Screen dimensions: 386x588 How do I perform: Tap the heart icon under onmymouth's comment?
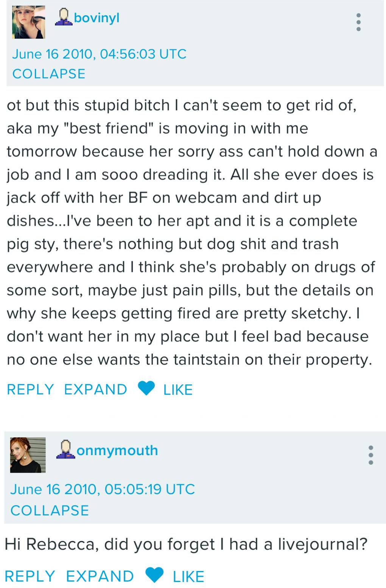[154, 575]
